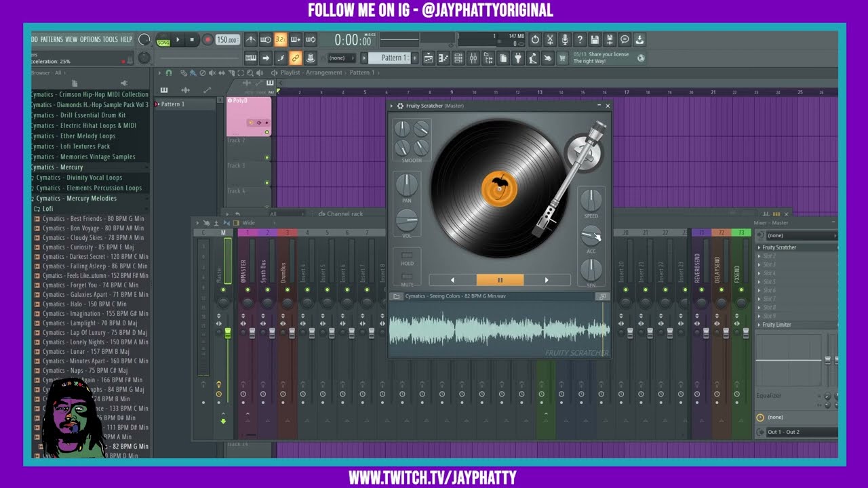Toggle the Song/Pattern mode switch
The height and width of the screenshot is (488, 868).
(x=163, y=40)
